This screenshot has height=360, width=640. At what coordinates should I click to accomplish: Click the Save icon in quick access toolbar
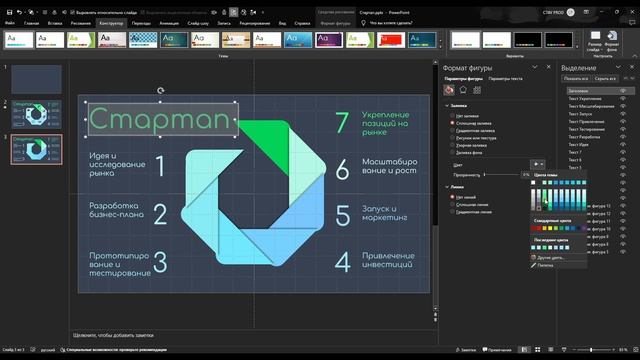[9, 12]
